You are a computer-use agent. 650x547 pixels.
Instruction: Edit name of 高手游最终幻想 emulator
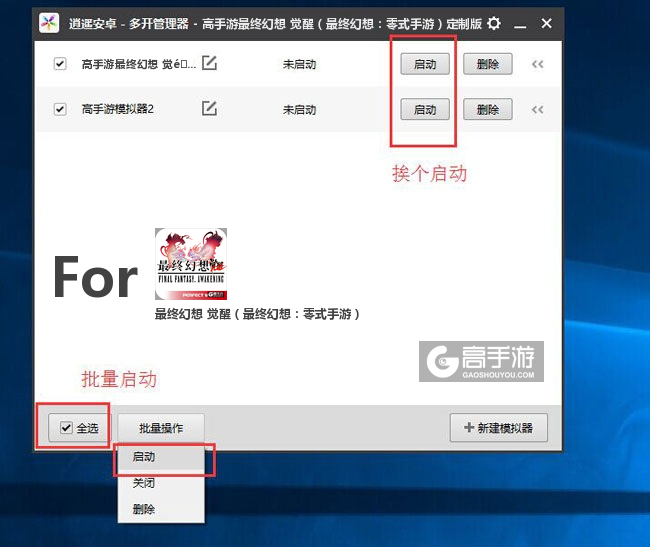pos(209,63)
